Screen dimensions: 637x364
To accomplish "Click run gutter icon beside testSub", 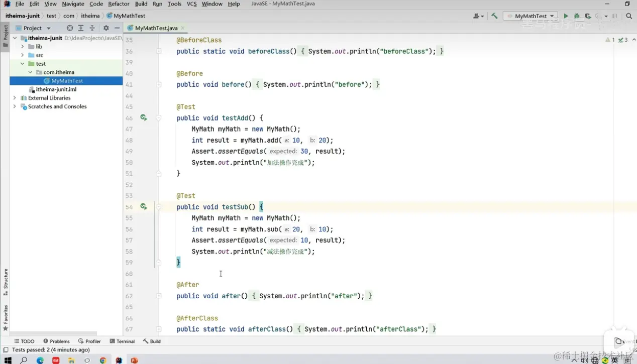I will 144,206.
